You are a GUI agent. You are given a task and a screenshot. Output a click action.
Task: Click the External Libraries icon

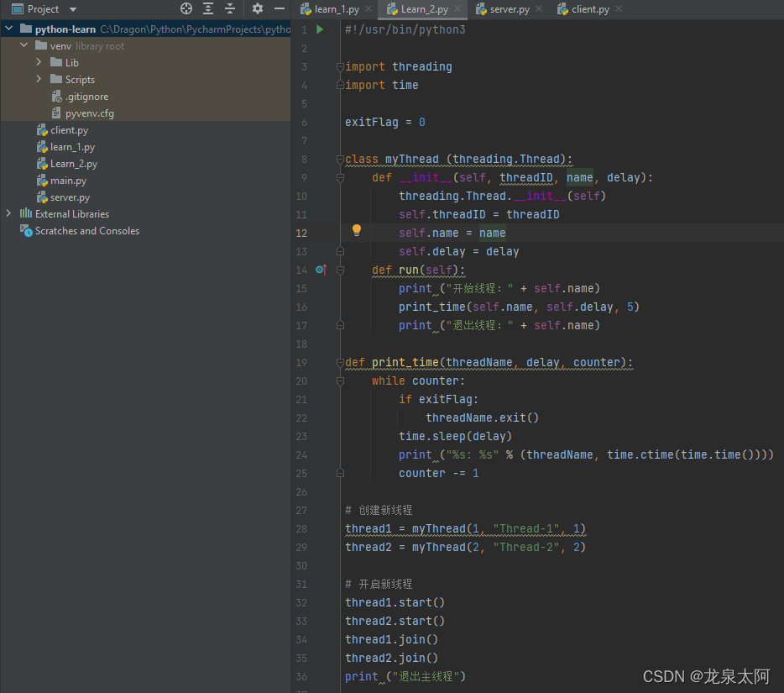[x=25, y=213]
